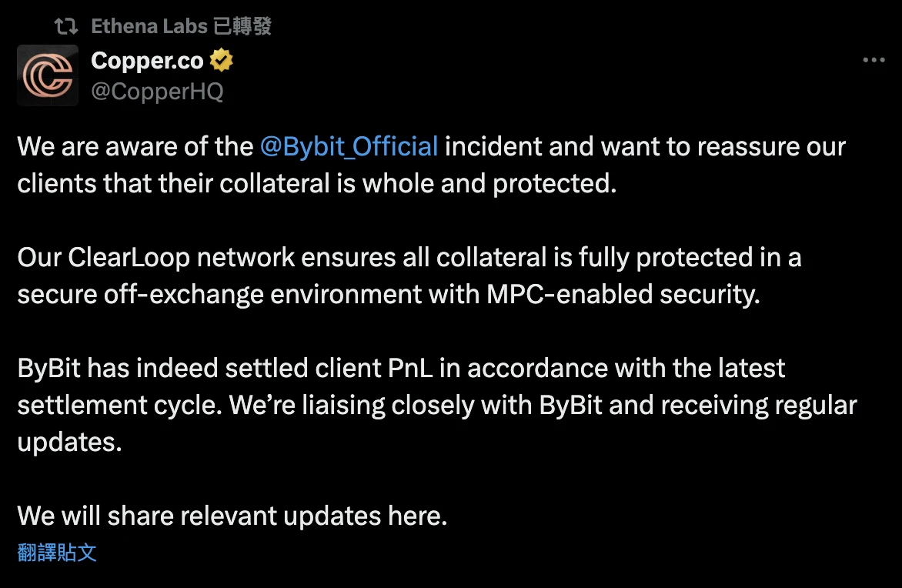Screen dimensions: 902x588
Task: Click the word 'ClearLoop' in the post
Action: click(129, 257)
